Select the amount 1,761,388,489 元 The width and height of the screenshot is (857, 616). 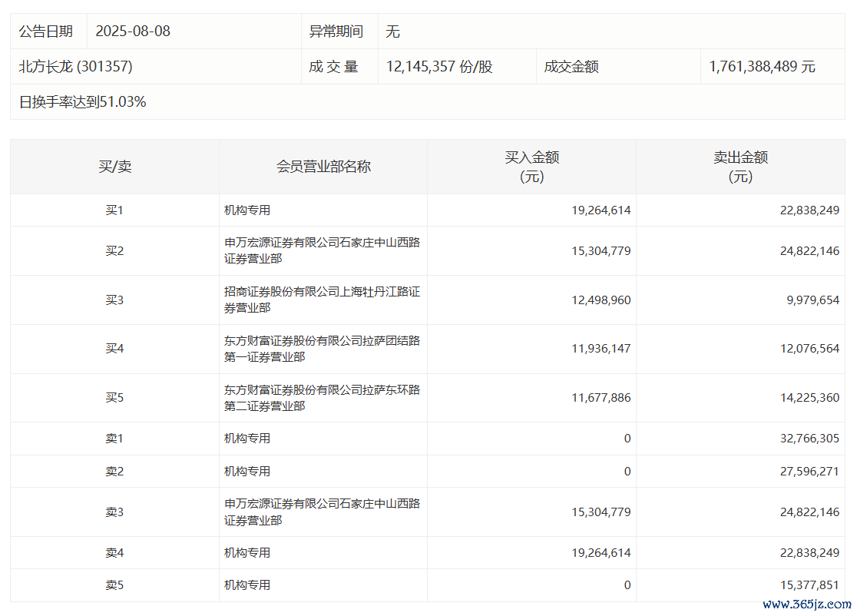(x=762, y=67)
